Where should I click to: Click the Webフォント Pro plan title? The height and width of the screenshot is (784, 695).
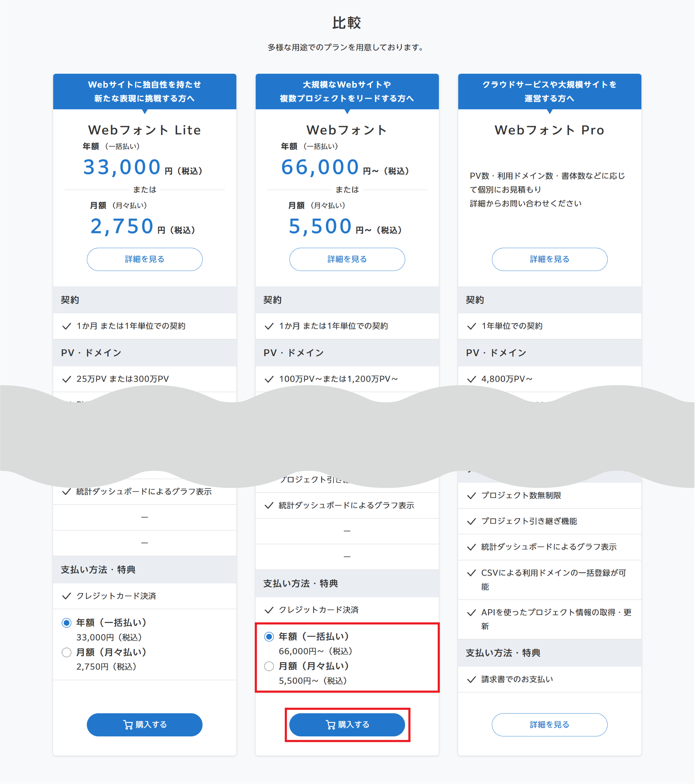tap(550, 130)
